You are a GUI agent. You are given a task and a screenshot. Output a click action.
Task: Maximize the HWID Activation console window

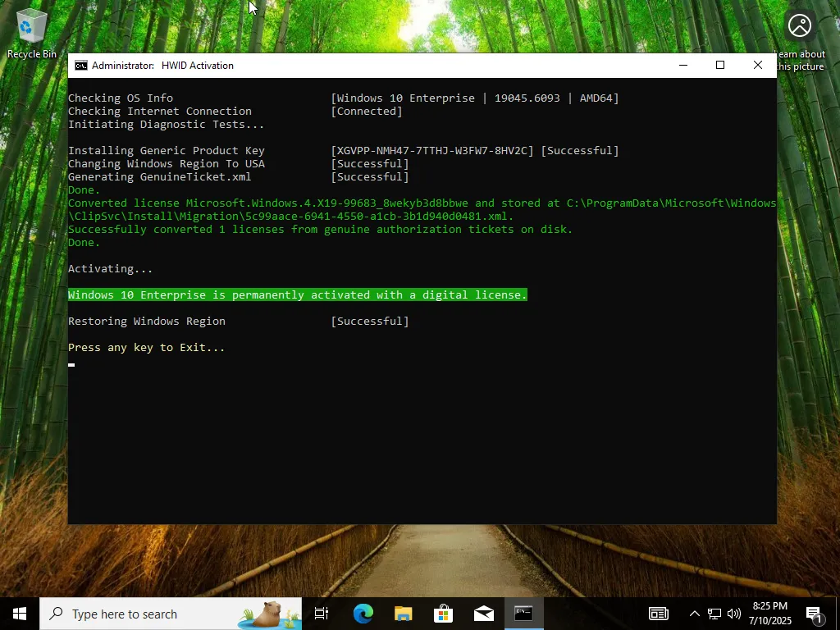tap(720, 66)
